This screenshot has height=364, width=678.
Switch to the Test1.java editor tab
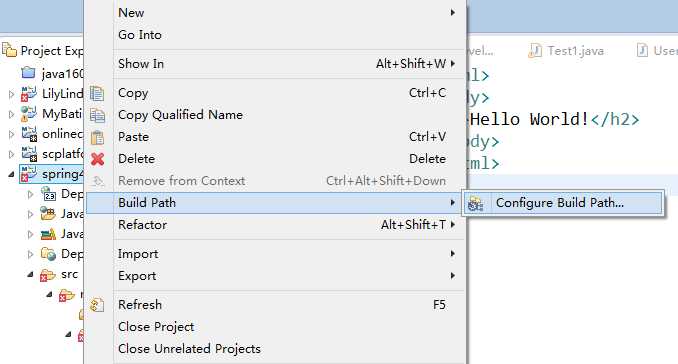click(566, 51)
